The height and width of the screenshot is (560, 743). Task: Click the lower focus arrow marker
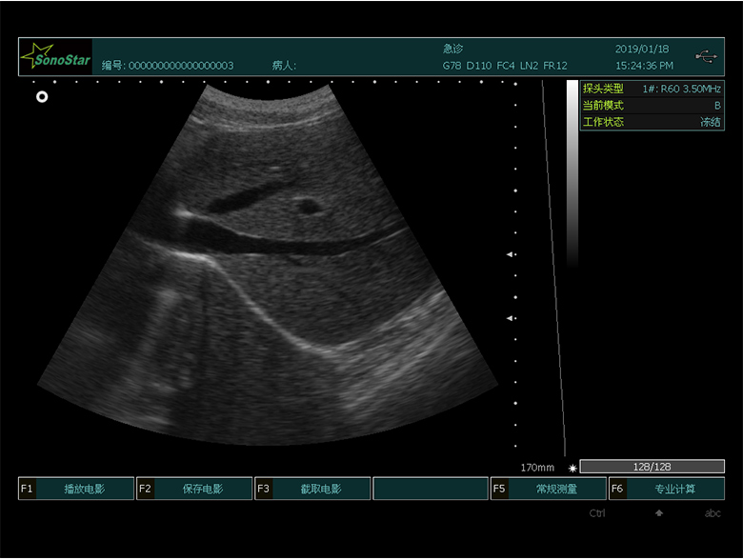pyautogui.click(x=511, y=317)
